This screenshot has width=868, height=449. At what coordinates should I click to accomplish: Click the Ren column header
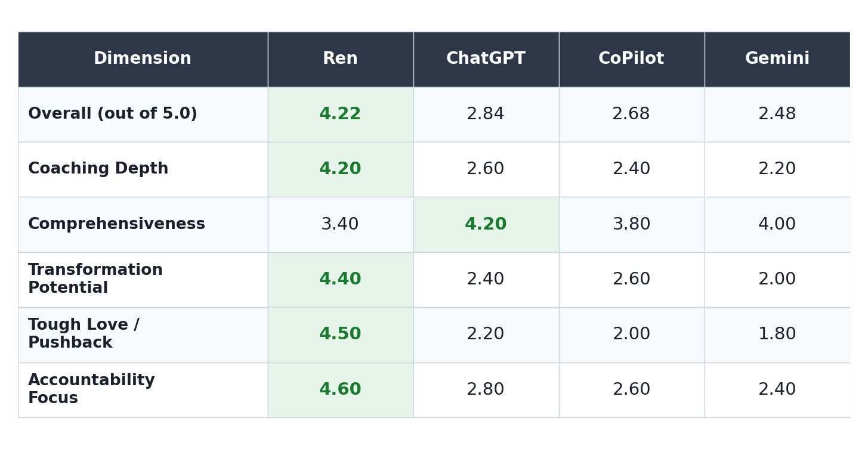[340, 59]
